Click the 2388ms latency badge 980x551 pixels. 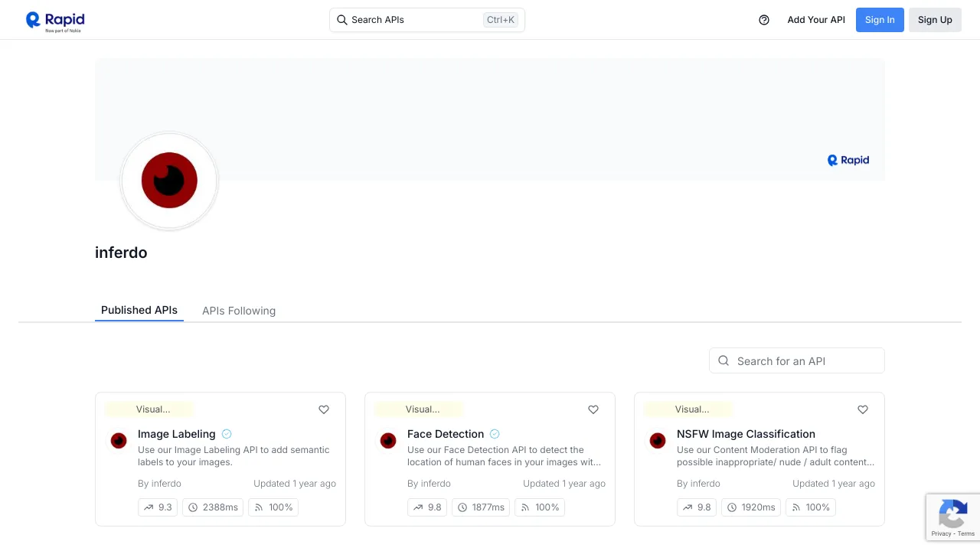[x=213, y=507]
